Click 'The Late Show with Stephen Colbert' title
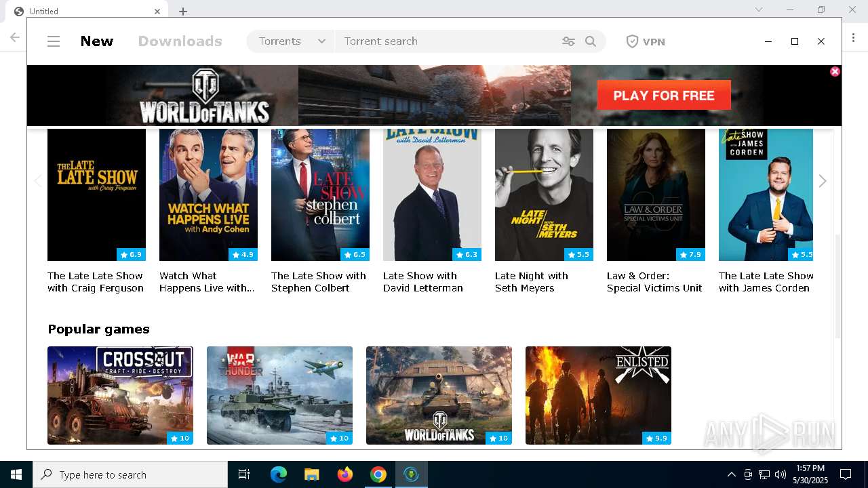Screen dimensions: 868x488 319,282
